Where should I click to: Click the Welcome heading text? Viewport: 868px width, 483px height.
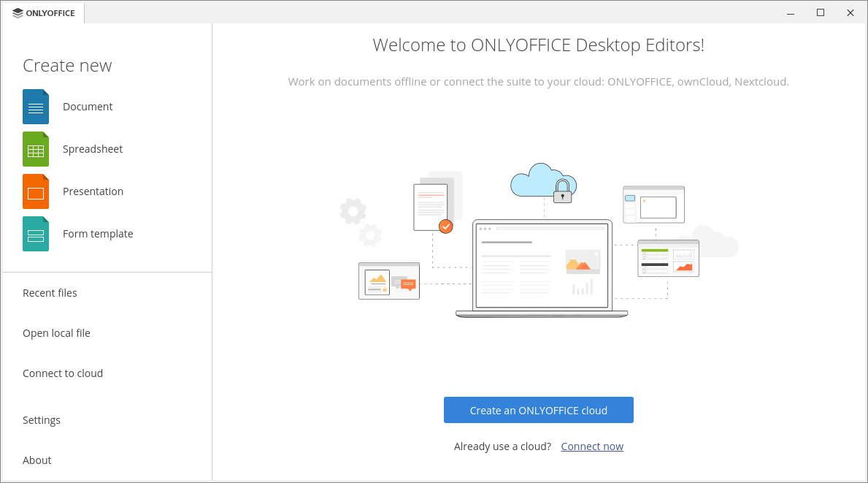(x=538, y=45)
